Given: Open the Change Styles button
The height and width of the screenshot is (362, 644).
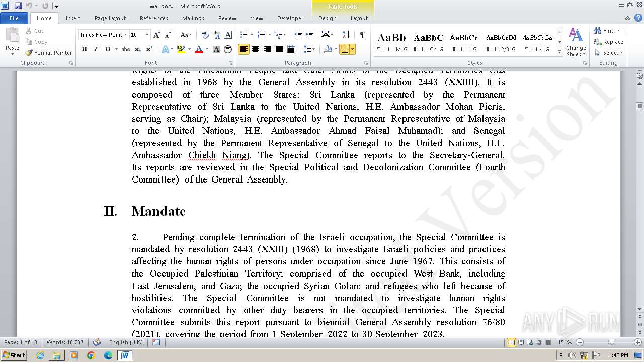Looking at the screenshot, I should [576, 42].
